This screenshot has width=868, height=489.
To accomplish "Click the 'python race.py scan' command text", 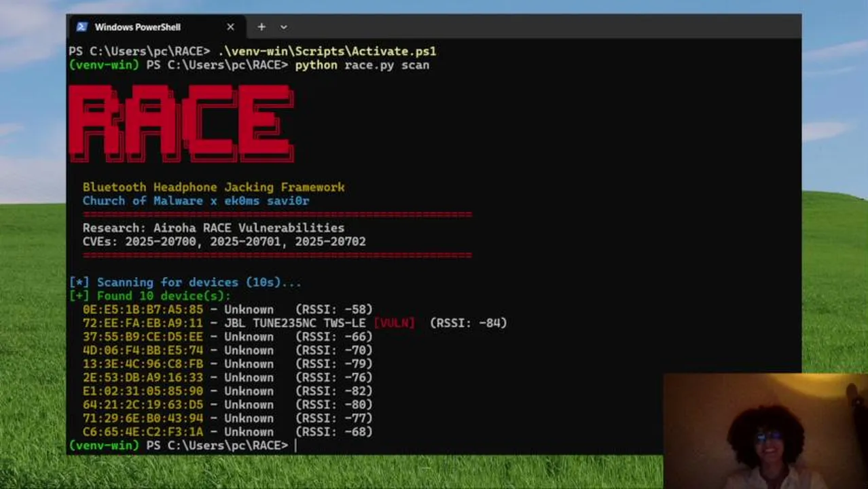I will pos(361,65).
